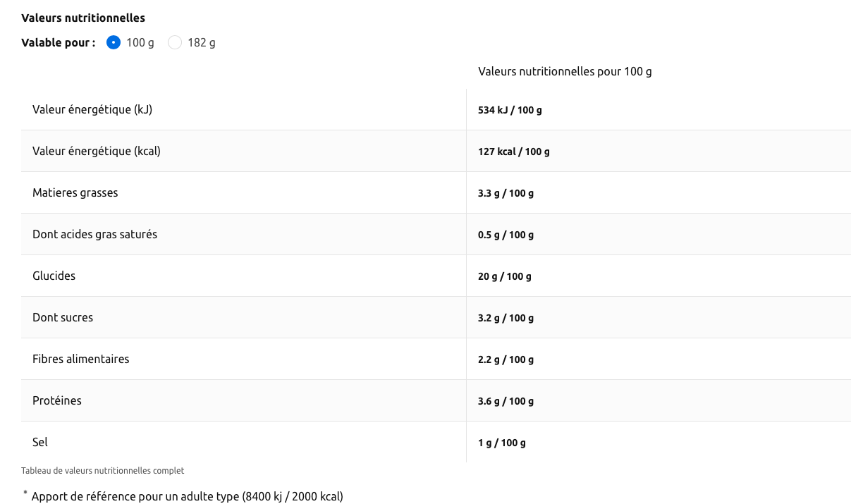Click the 534 kJ / 100 g value
The width and height of the screenshot is (851, 504).
point(510,110)
